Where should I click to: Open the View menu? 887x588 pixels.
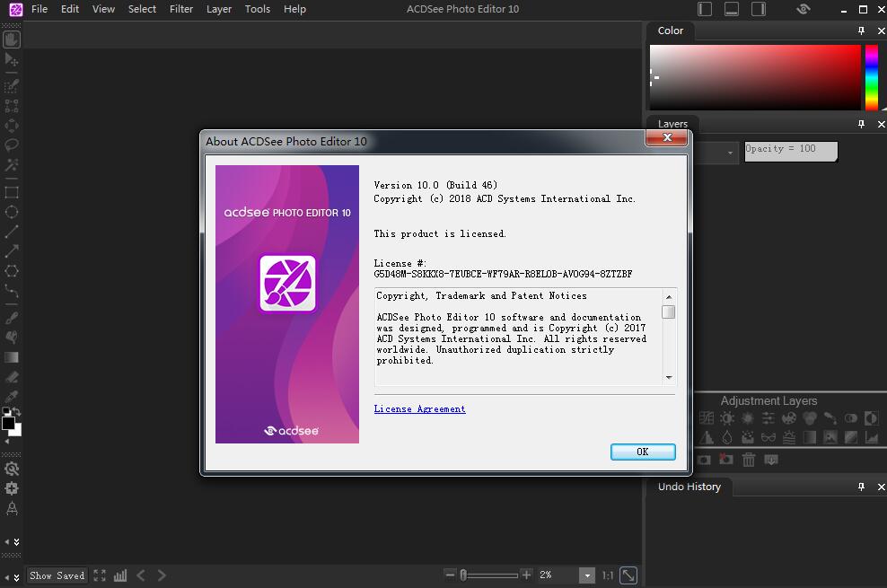103,9
